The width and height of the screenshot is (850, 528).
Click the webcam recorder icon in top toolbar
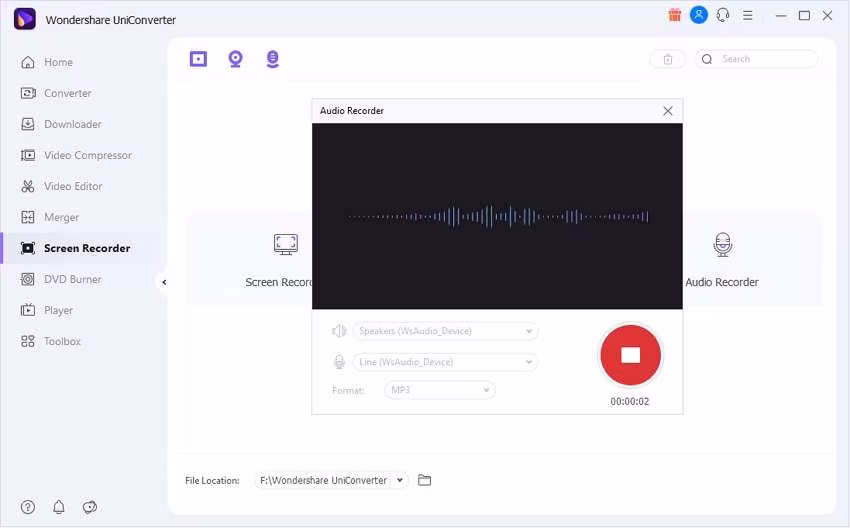pos(235,59)
